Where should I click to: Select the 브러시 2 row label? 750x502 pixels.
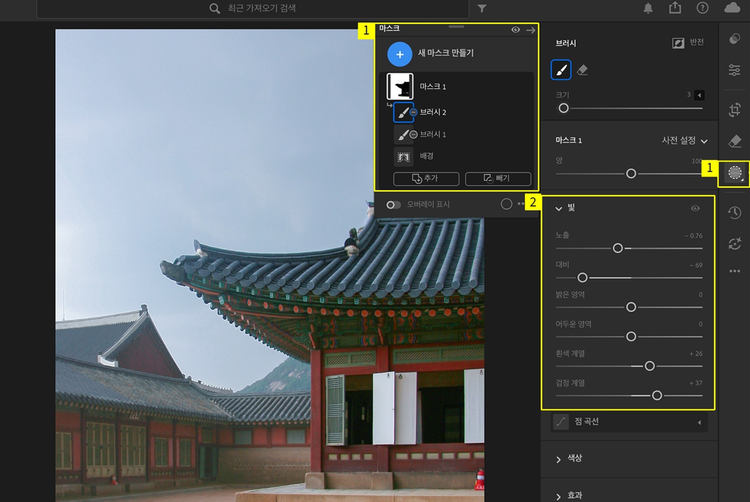tap(433, 112)
